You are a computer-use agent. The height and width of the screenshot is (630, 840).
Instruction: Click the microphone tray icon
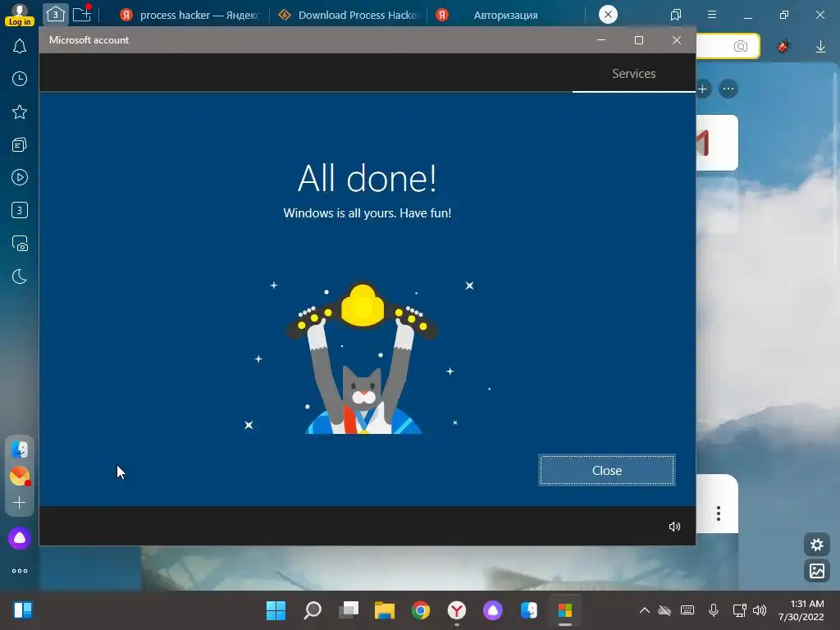[714, 610]
